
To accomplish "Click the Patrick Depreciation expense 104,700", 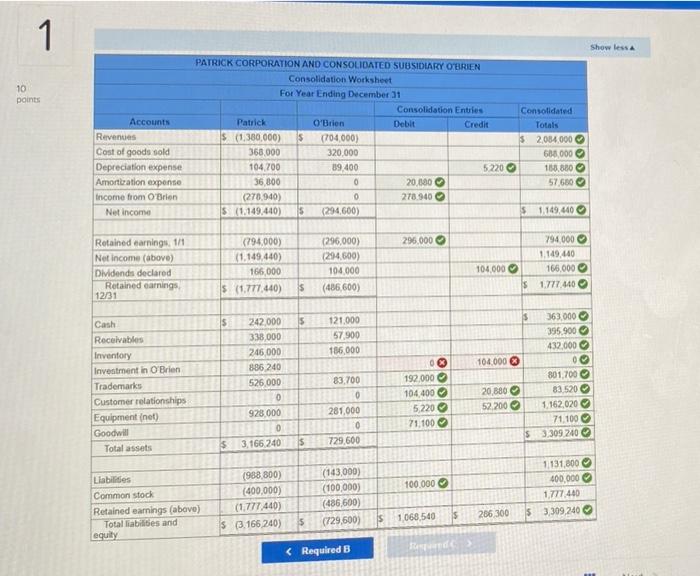I will point(264,167).
